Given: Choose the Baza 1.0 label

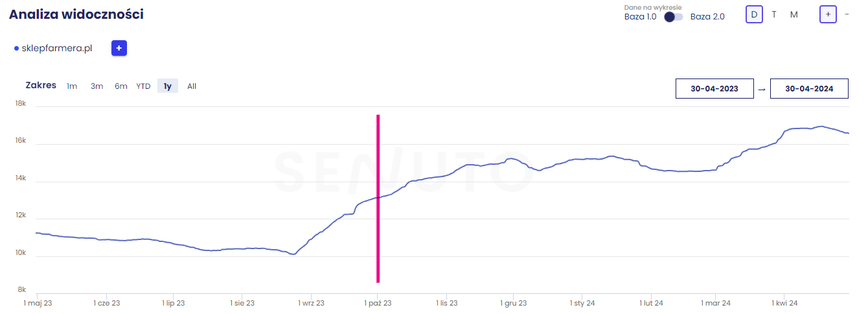Looking at the screenshot, I should pyautogui.click(x=640, y=17).
